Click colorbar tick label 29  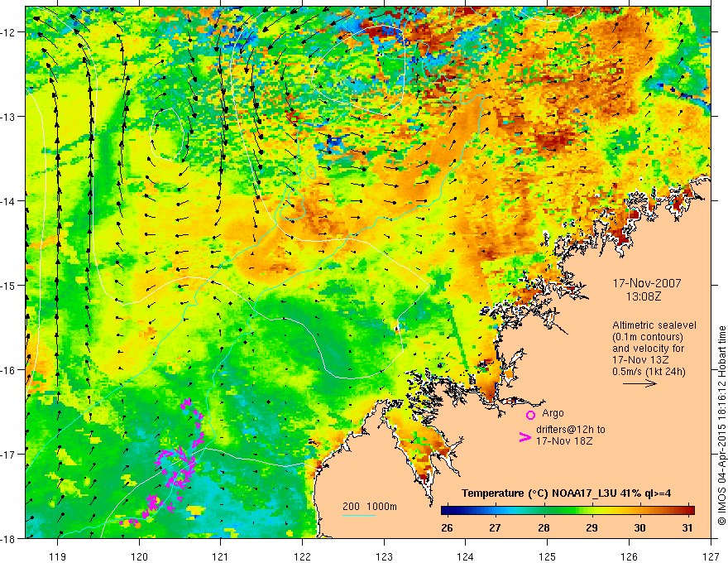pyautogui.click(x=591, y=528)
